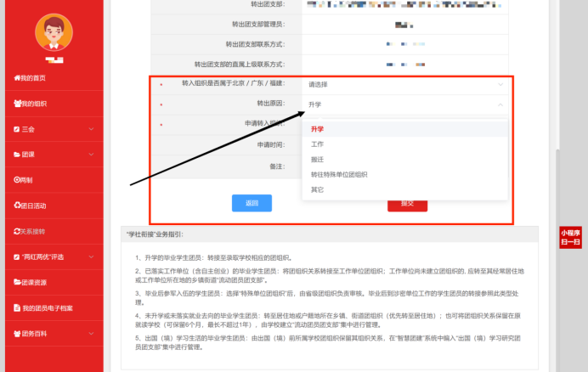Viewport: 588px width, 372px height.
Task: Pick 其它 in the dropdown list
Action: [x=318, y=189]
